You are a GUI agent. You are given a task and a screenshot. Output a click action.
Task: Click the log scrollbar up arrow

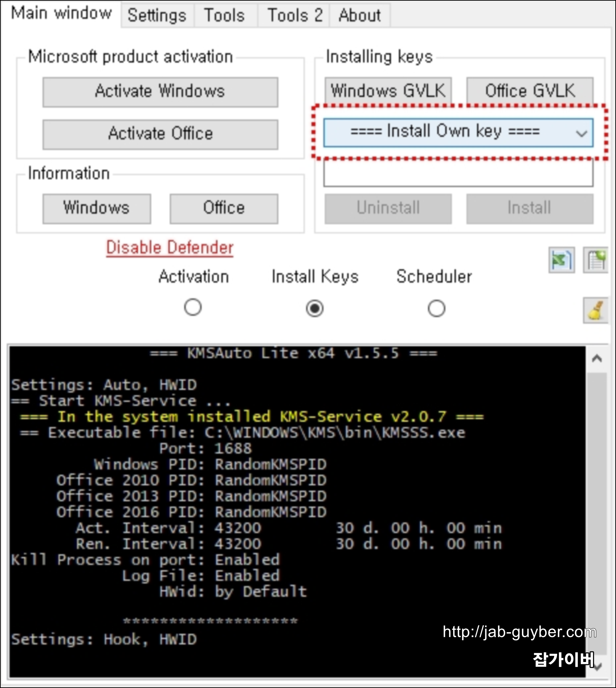point(597,359)
